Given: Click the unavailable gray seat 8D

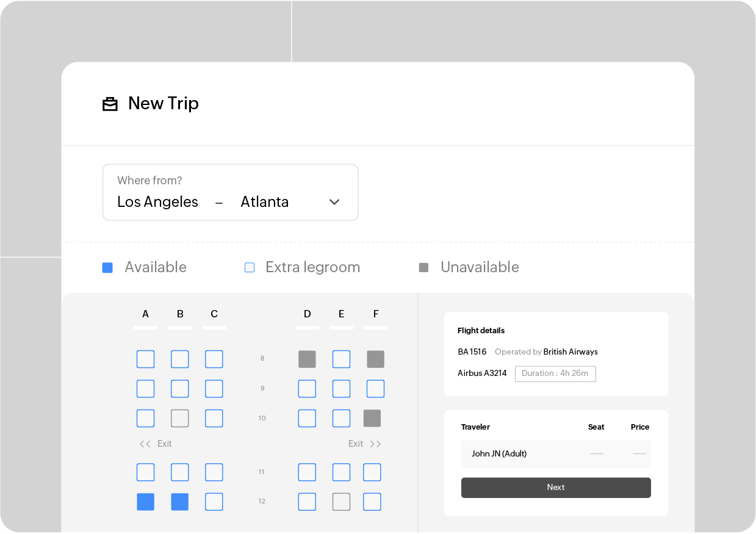Looking at the screenshot, I should click(x=307, y=359).
